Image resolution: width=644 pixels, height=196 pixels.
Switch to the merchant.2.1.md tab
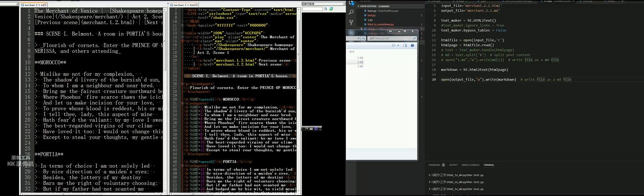(33, 5)
